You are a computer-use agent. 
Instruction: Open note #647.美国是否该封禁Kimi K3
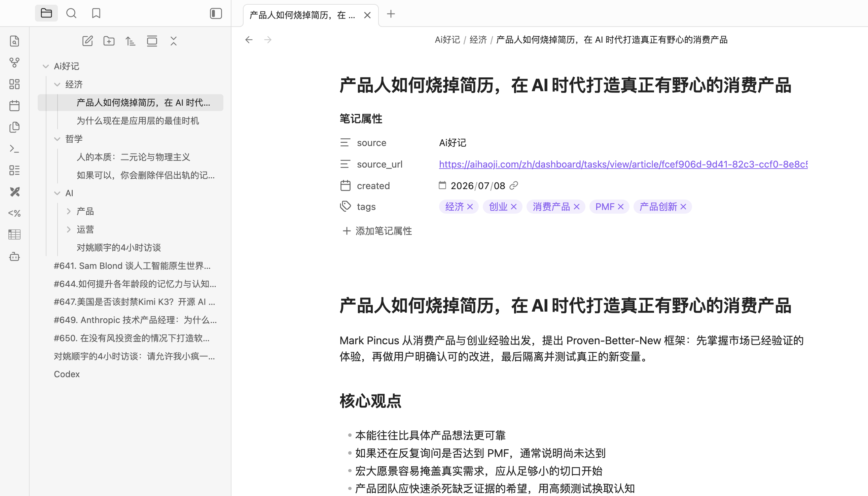click(135, 302)
